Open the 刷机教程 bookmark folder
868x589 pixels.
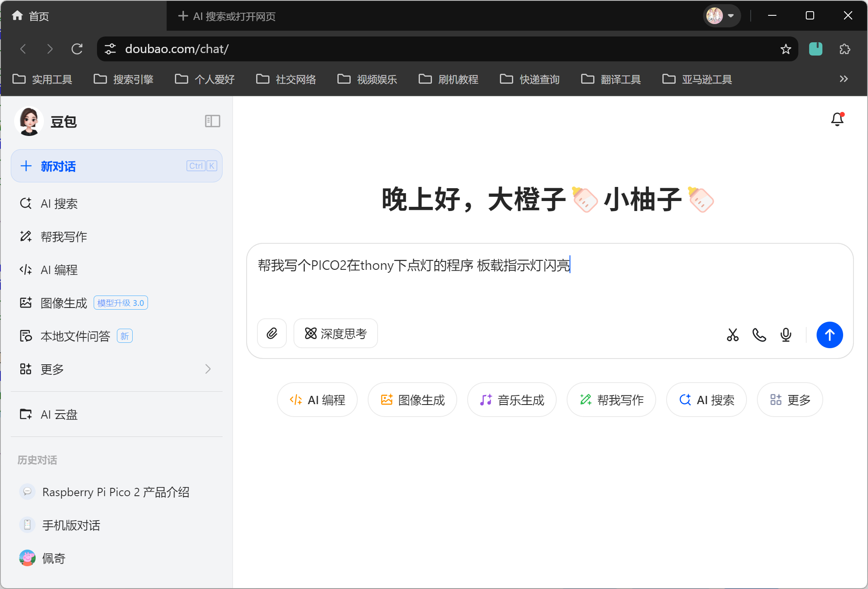tap(449, 79)
